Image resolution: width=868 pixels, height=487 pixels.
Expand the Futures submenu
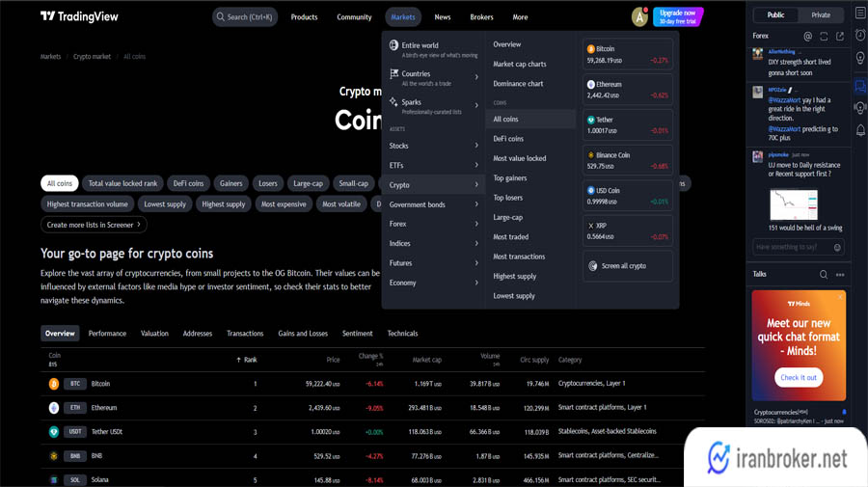coord(476,263)
